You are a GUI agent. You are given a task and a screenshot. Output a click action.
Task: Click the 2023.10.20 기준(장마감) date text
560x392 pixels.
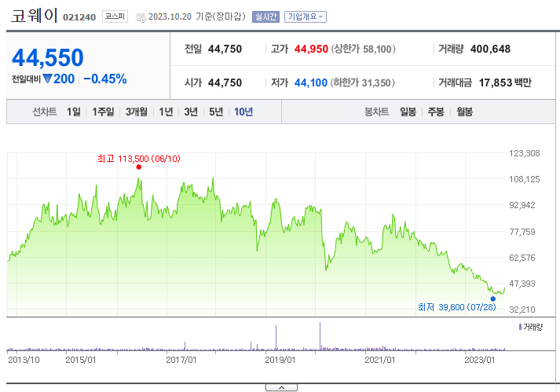pyautogui.click(x=197, y=16)
